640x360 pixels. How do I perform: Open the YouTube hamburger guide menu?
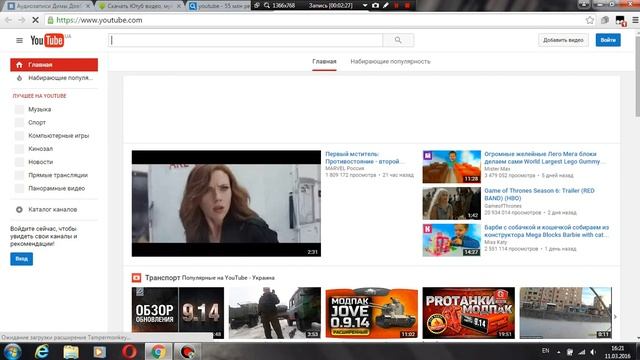[x=19, y=40]
